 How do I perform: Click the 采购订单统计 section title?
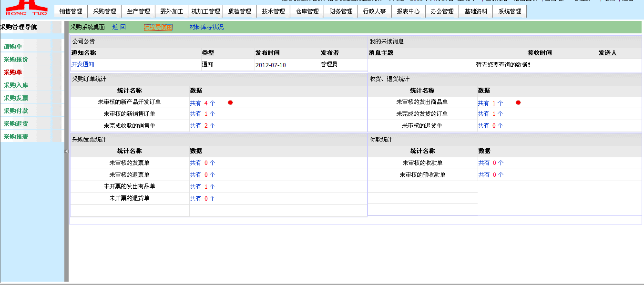click(x=89, y=79)
